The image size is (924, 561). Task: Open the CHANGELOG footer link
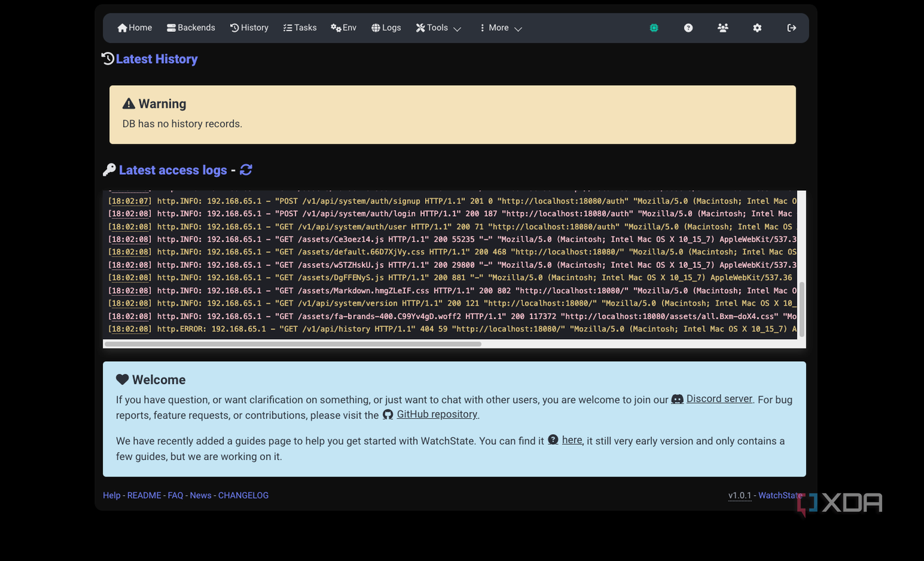(x=243, y=495)
